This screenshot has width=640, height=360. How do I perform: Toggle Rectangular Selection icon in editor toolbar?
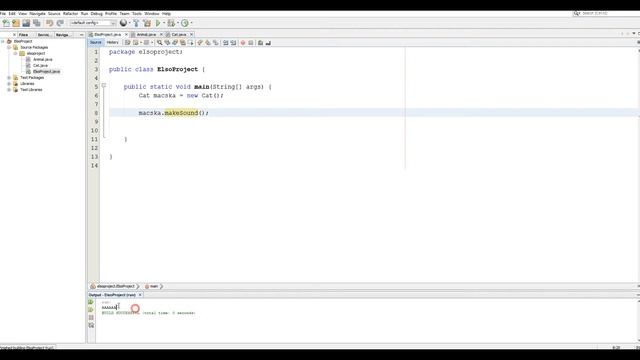point(190,42)
